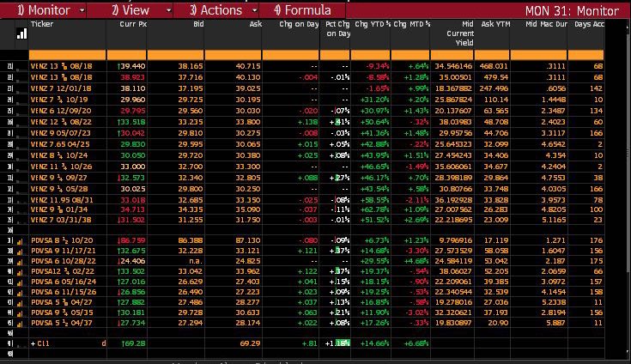Select the VENZ 7.65 04/25 ticker
Screen dimensions: 631x364
point(60,144)
